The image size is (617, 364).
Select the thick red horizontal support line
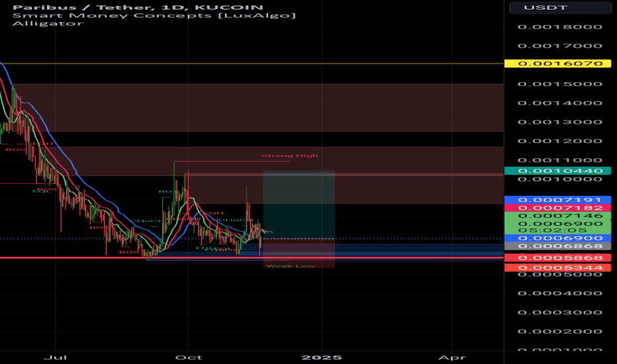252,257
